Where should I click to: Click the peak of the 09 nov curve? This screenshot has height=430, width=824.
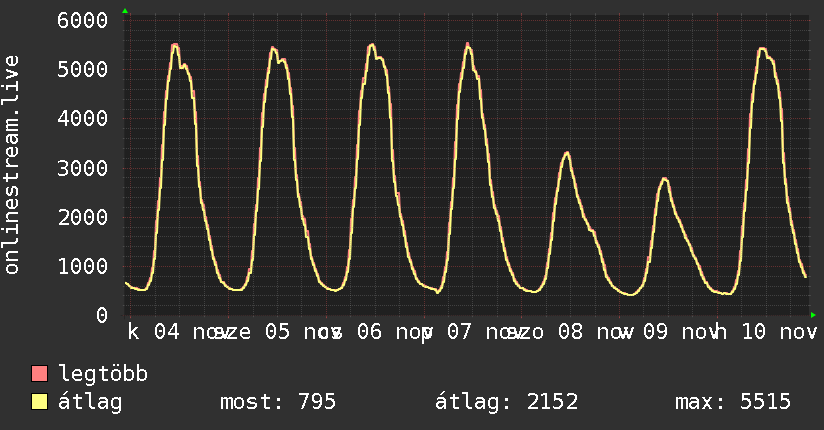click(665, 179)
